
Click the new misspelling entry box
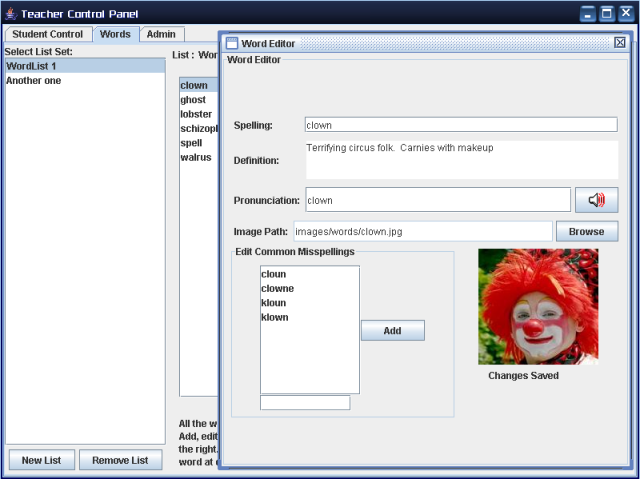point(305,403)
